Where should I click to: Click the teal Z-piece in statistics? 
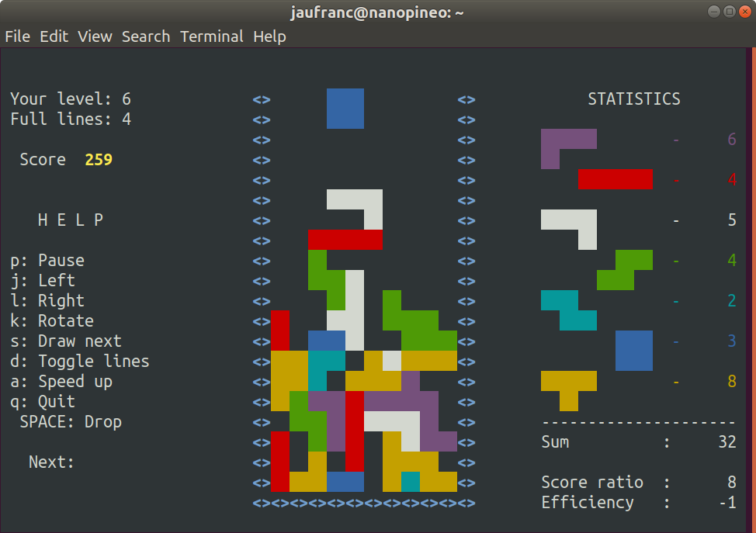(569, 310)
